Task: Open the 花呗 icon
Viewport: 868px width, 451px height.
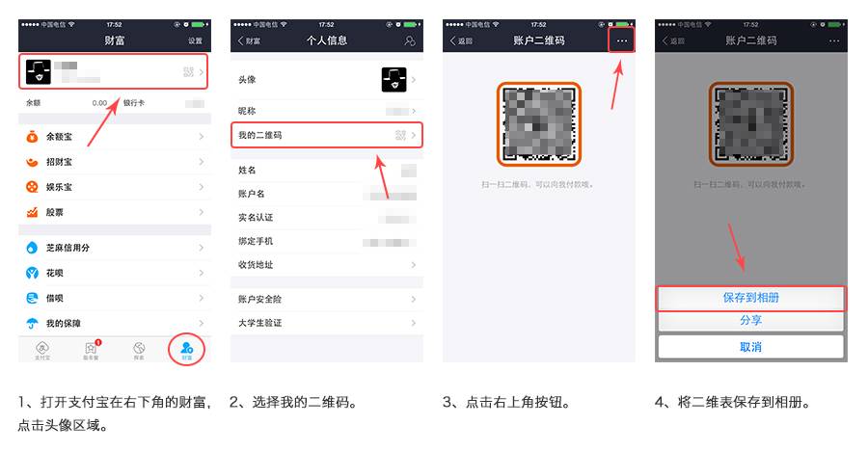Action: pos(32,273)
